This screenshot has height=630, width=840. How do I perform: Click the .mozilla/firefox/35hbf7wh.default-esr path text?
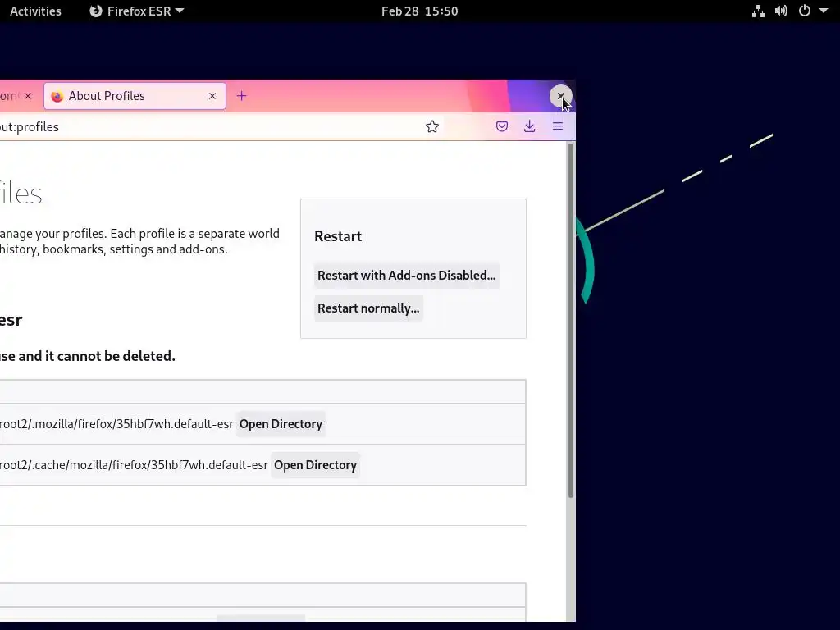(x=116, y=424)
